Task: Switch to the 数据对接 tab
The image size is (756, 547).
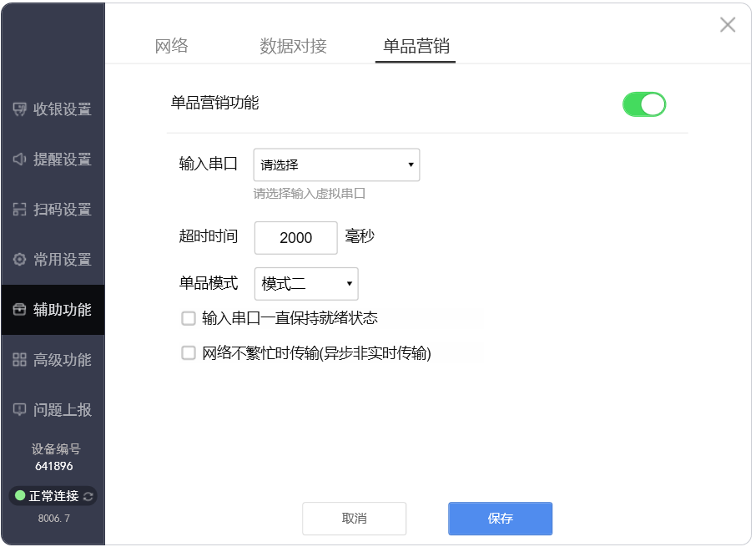Action: (x=293, y=46)
